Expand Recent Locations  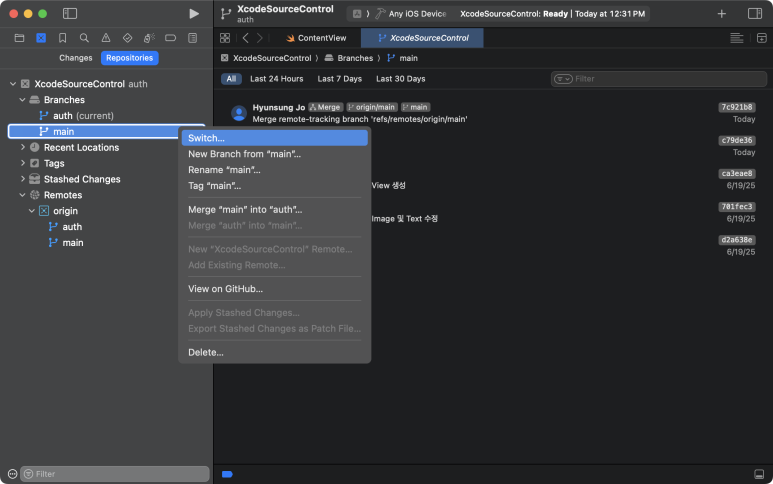click(22, 147)
